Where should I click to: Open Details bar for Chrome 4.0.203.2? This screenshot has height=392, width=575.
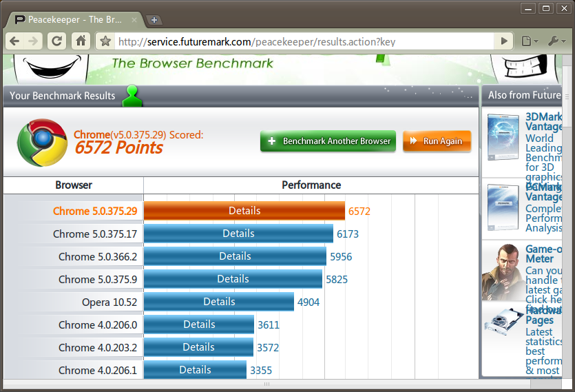click(x=198, y=347)
